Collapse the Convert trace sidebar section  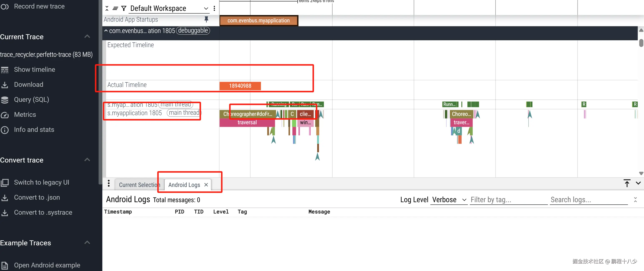(x=87, y=160)
